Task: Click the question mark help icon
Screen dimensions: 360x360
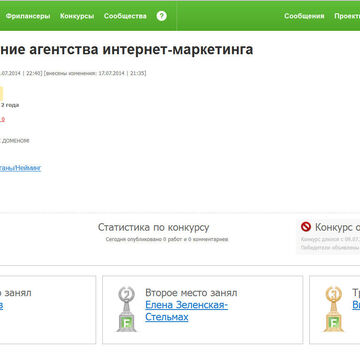Action: pyautogui.click(x=161, y=16)
